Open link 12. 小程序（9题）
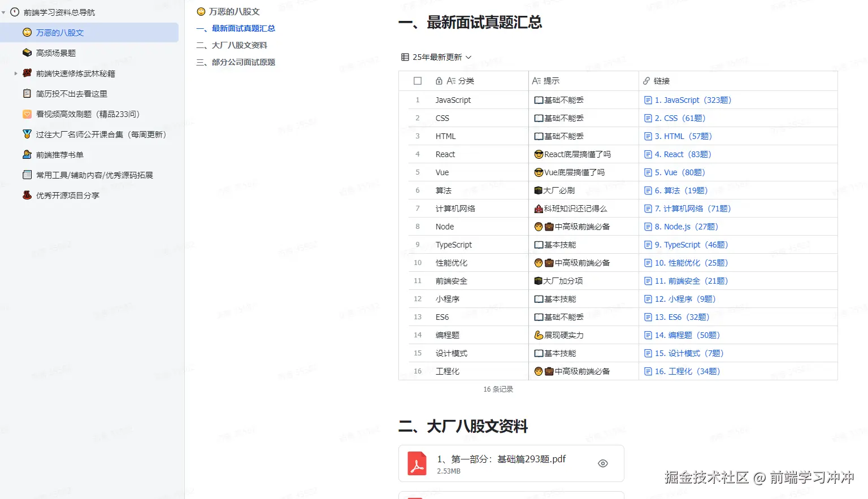This screenshot has width=868, height=499. (685, 299)
